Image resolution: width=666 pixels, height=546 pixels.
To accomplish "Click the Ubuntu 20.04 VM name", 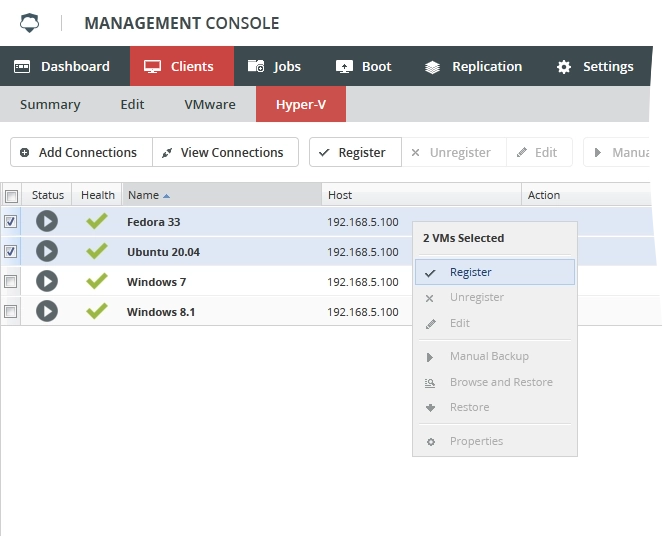I will coord(163,252).
